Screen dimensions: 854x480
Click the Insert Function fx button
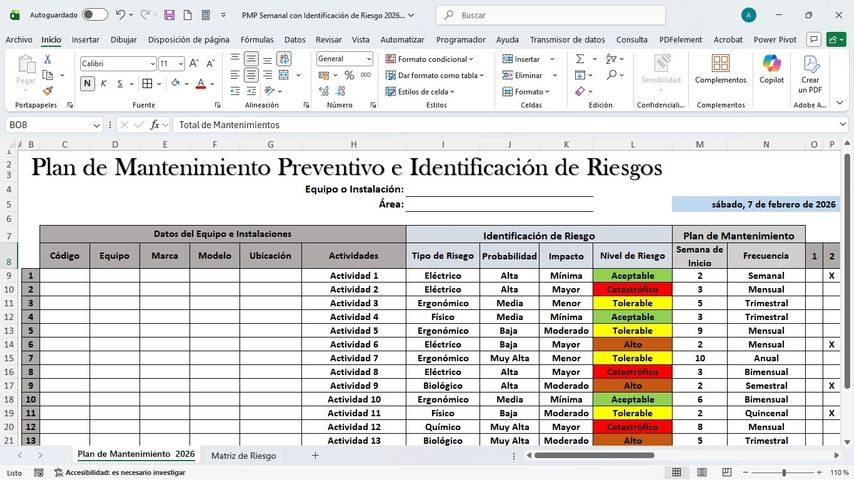point(155,125)
